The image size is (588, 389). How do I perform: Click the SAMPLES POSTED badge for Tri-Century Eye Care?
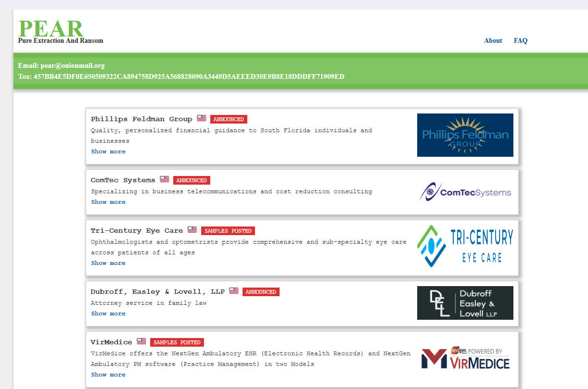click(x=228, y=231)
